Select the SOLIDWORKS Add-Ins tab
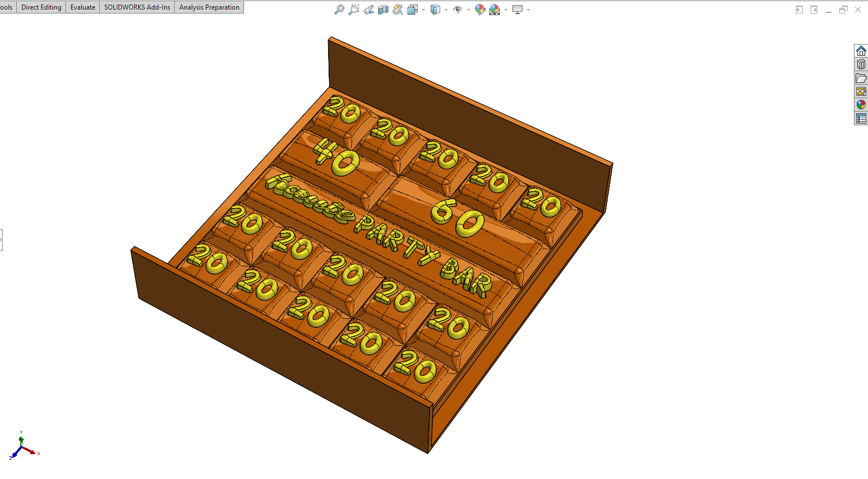 point(137,7)
